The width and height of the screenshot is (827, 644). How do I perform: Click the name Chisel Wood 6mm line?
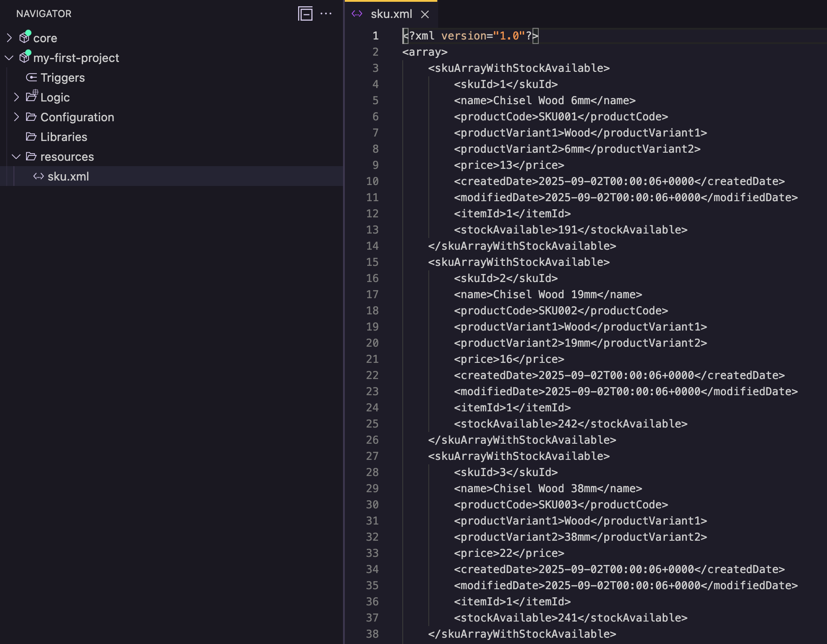(x=545, y=100)
